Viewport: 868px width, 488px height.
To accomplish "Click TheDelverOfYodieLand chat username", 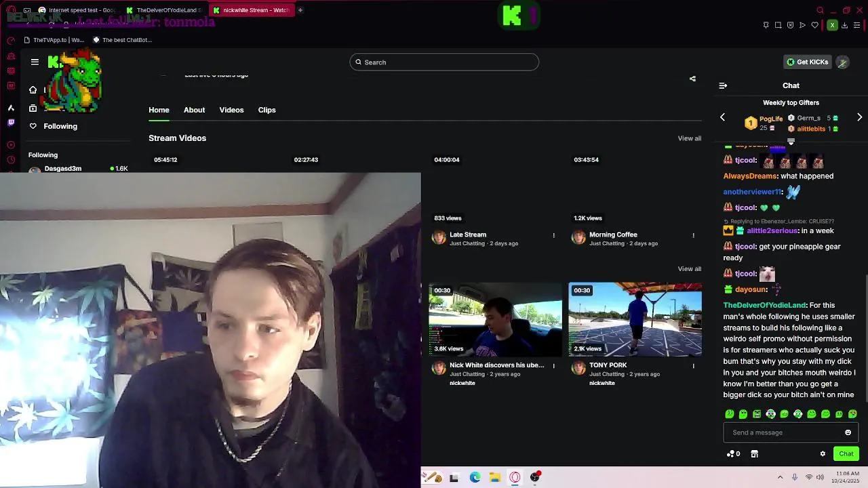I will [764, 306].
